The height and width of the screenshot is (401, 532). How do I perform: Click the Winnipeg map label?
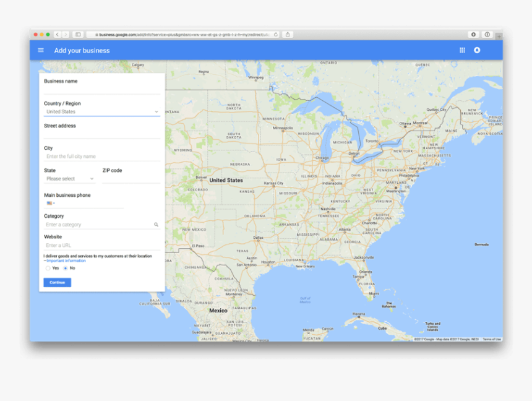(256, 77)
